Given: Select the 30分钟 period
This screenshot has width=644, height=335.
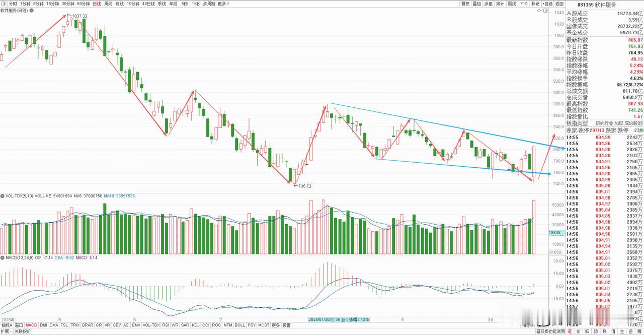Looking at the screenshot, I should pyautogui.click(x=68, y=4).
